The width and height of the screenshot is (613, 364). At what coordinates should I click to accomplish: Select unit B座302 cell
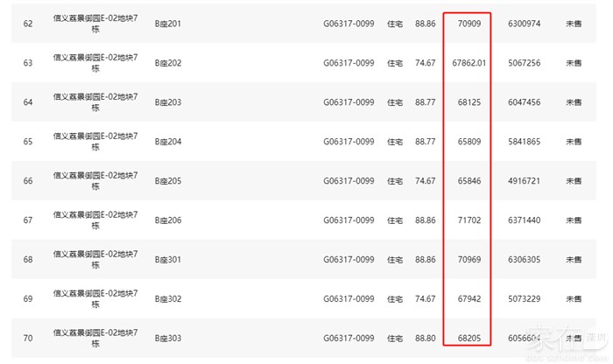pos(167,299)
